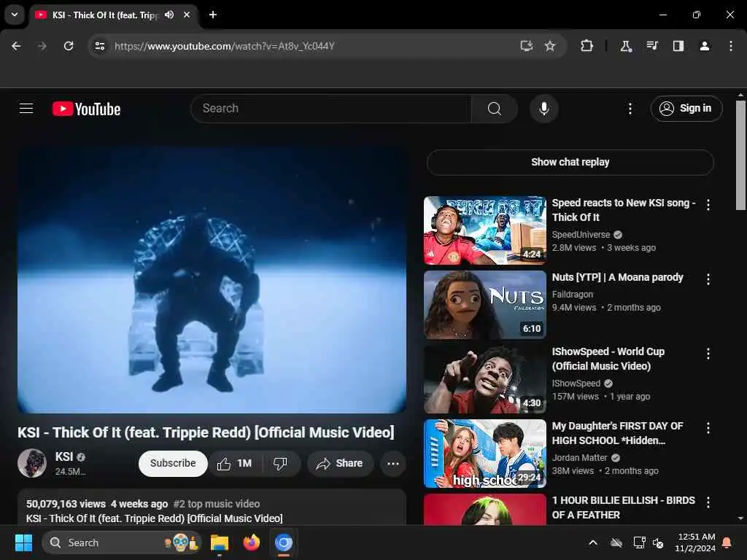
Task: Open more actions ellipsis below video
Action: point(393,463)
